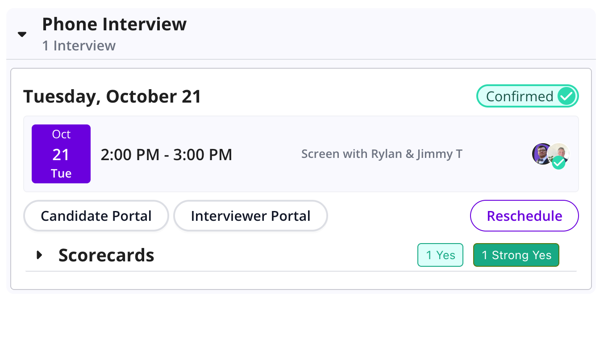The image size is (608, 364).
Task: Open the left interviewer avatar with glasses
Action: click(x=540, y=153)
